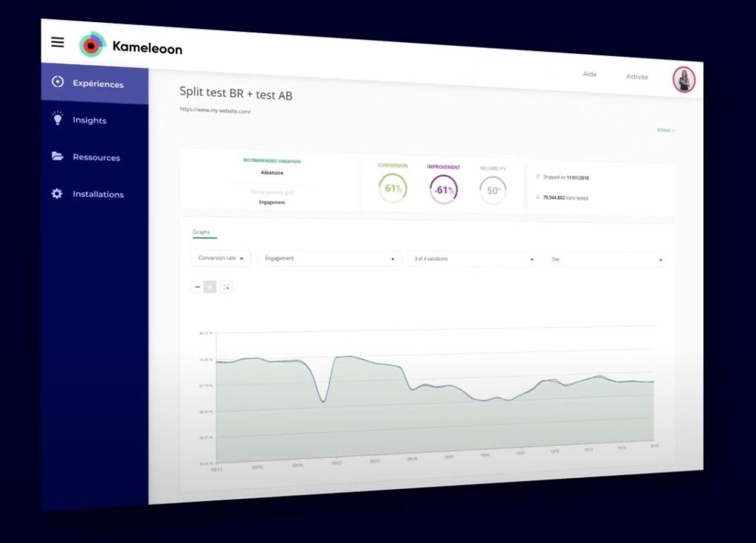
Task: Switch to the Graphs tab
Action: click(x=202, y=232)
